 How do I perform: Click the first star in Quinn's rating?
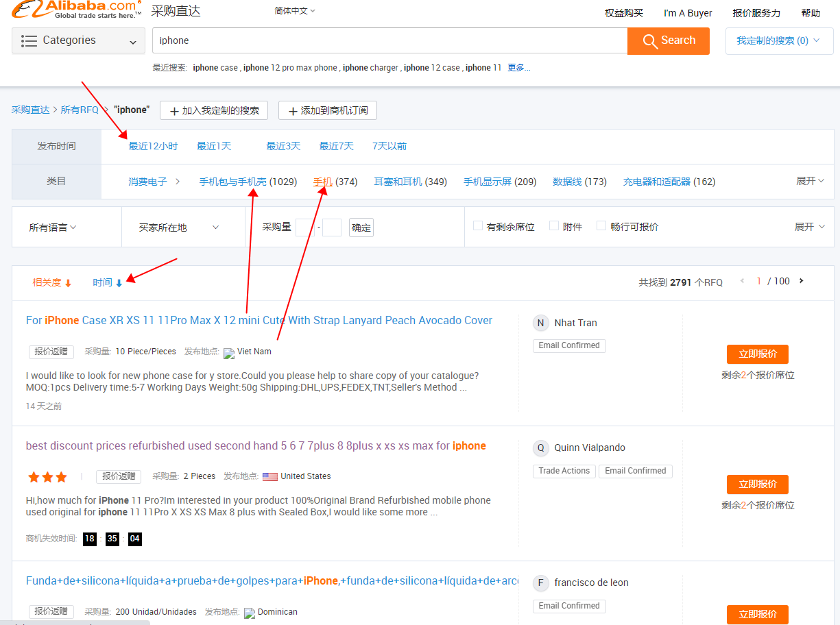click(32, 476)
